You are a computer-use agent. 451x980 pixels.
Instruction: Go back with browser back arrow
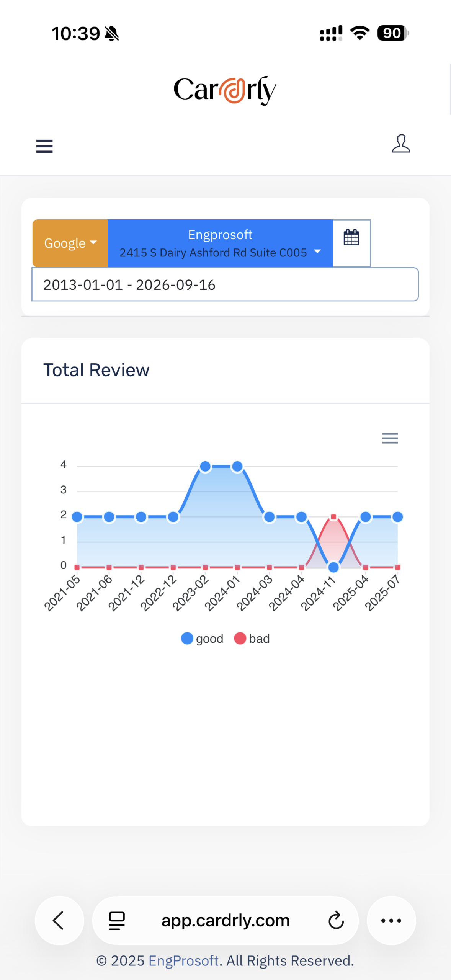tap(59, 920)
